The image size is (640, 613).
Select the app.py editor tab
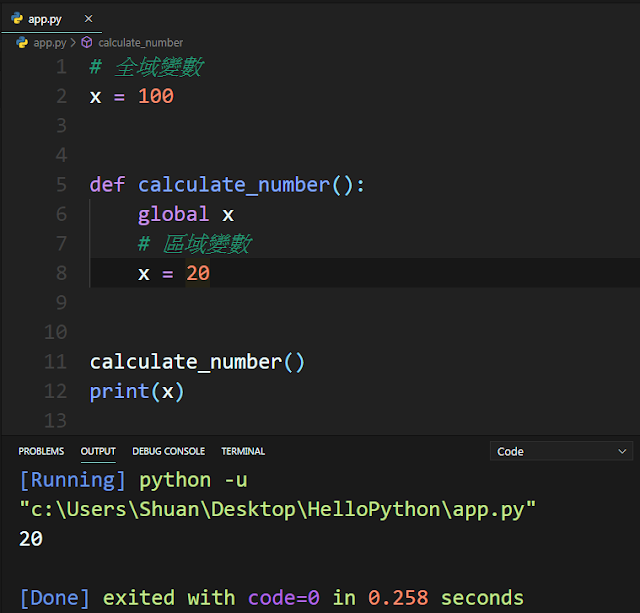click(51, 19)
